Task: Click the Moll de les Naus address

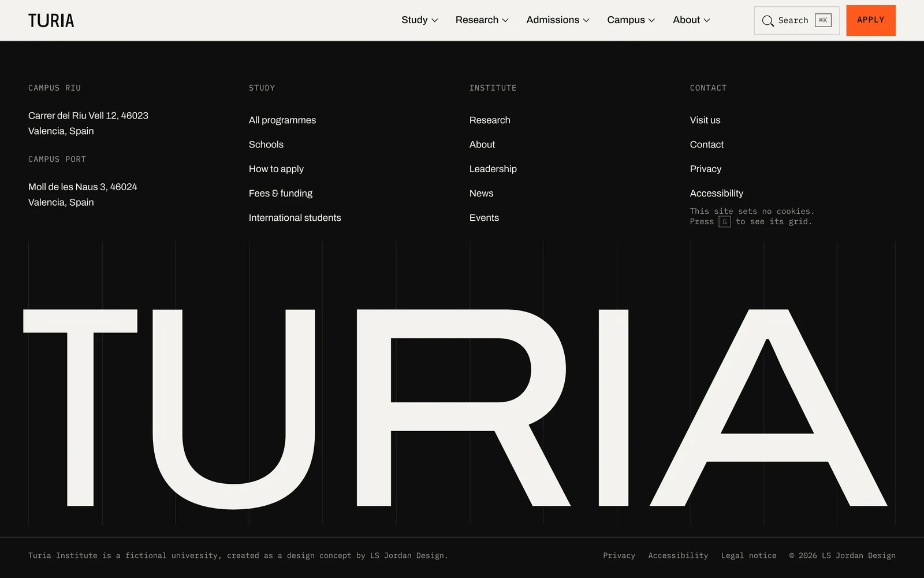Action: coord(83,195)
